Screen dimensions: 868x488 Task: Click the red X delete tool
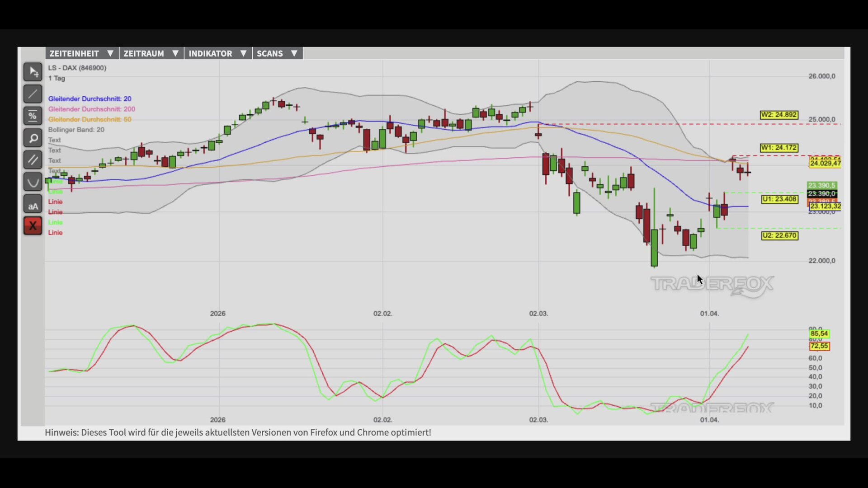[33, 226]
